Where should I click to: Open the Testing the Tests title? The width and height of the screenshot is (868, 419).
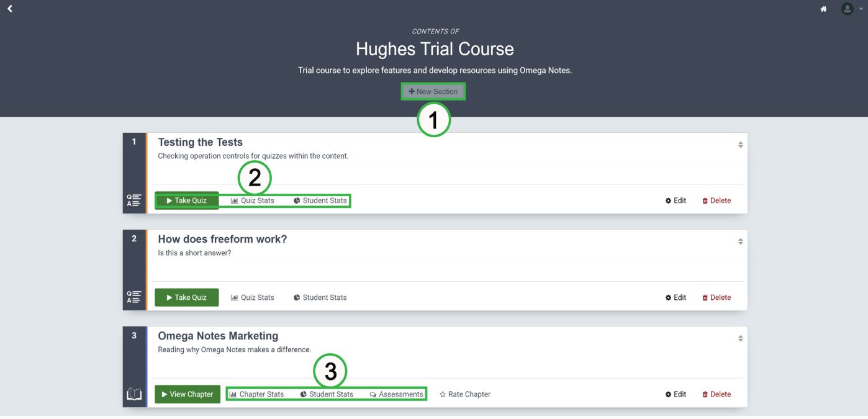(200, 142)
